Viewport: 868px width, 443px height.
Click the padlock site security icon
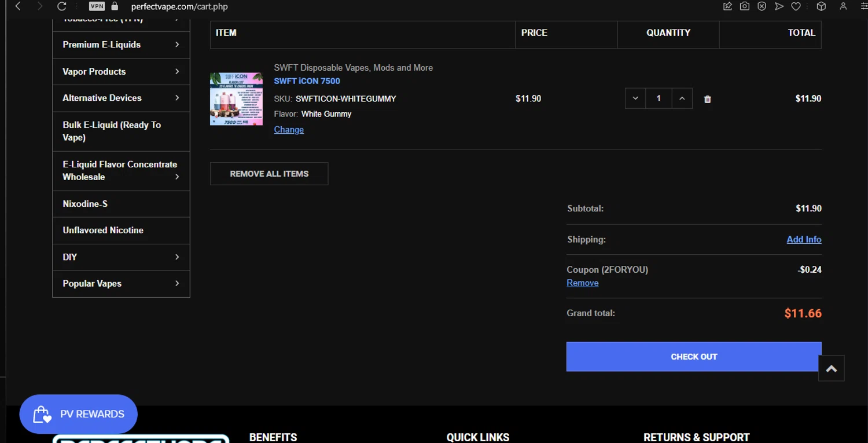pos(115,6)
